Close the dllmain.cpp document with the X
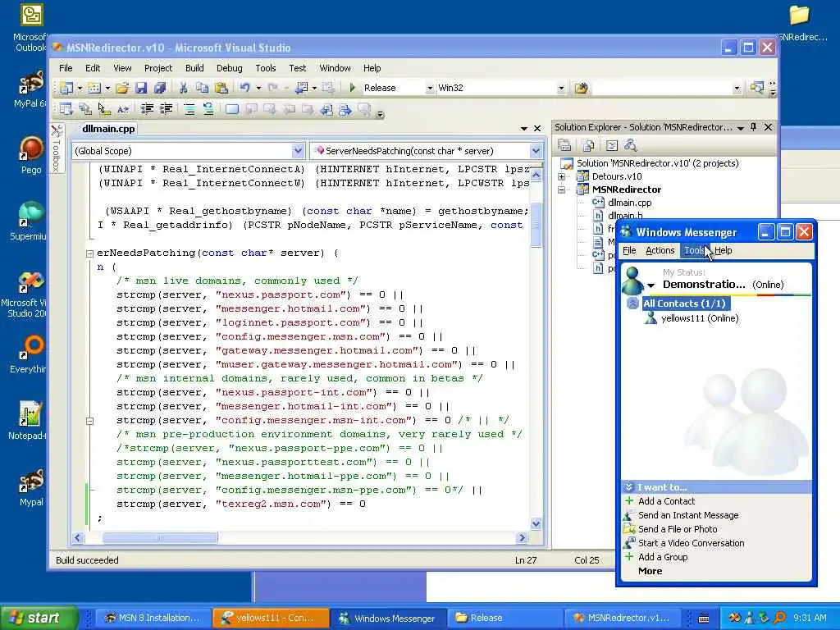 pos(537,129)
